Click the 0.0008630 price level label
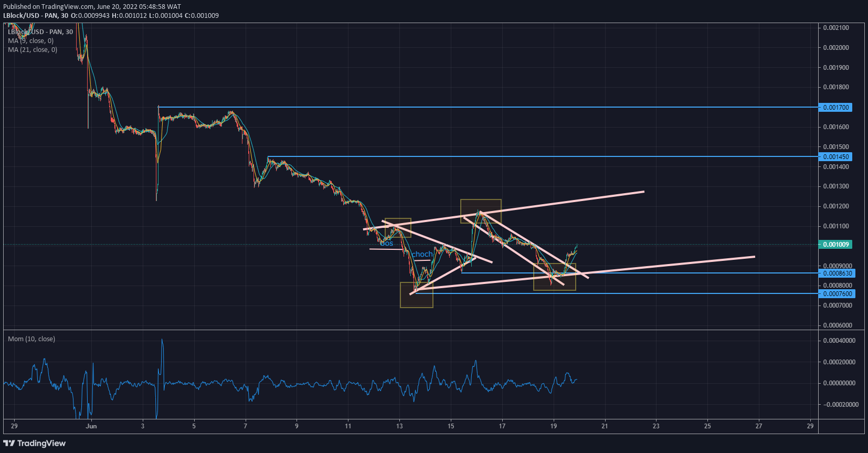868x453 pixels. pos(837,273)
